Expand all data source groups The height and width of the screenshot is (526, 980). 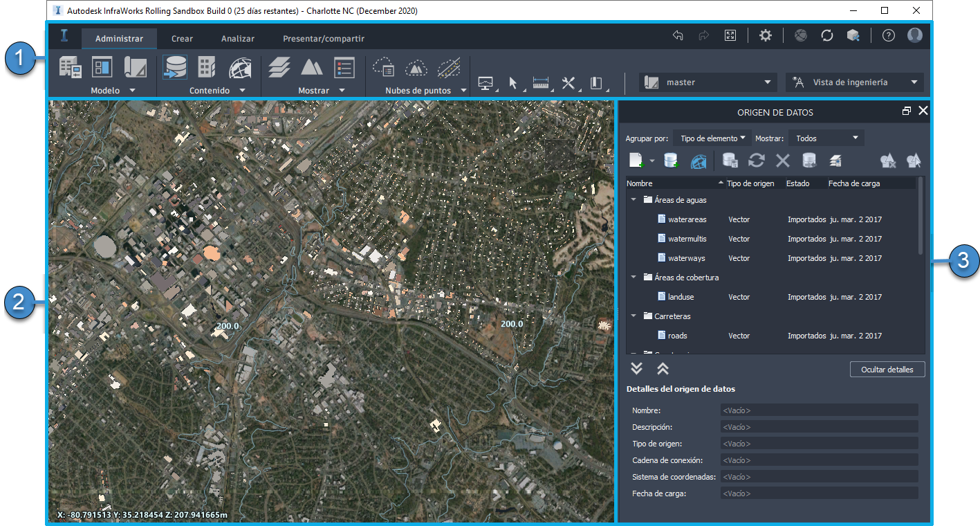click(637, 369)
